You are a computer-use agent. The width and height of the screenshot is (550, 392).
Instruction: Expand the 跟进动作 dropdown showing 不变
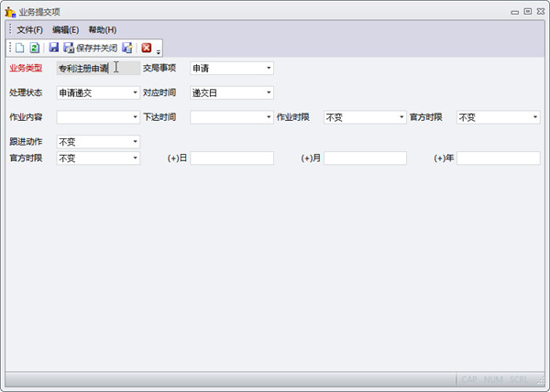pos(135,142)
